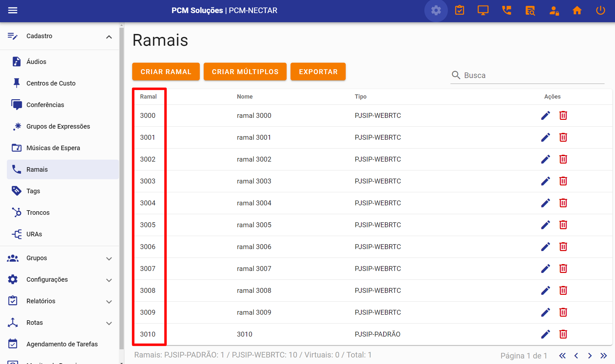Click the monitor screen icon in header
This screenshot has width=615, height=364.
click(483, 10)
